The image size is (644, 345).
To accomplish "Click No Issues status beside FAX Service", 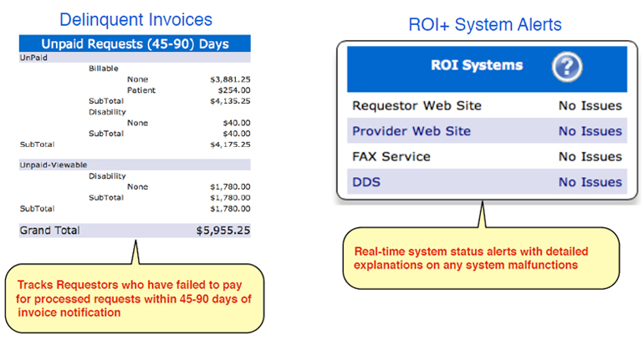I will [590, 156].
